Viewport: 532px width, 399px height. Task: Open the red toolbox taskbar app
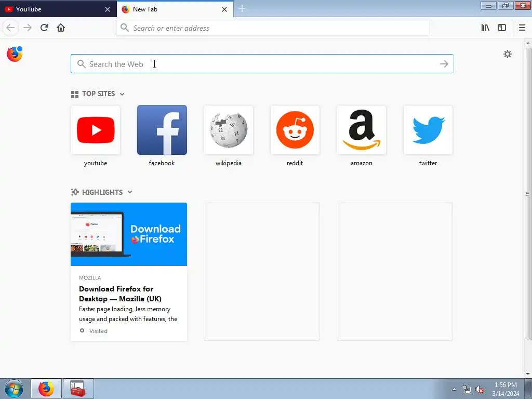[x=78, y=389]
